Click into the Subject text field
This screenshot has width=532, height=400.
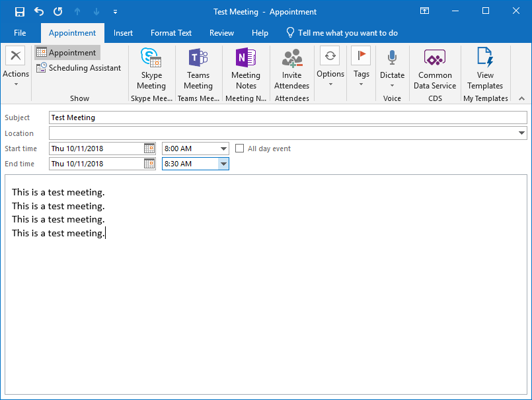pyautogui.click(x=287, y=117)
